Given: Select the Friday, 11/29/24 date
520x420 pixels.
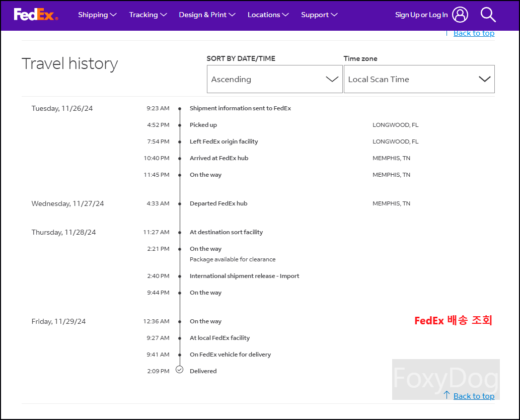Looking at the screenshot, I should [58, 321].
